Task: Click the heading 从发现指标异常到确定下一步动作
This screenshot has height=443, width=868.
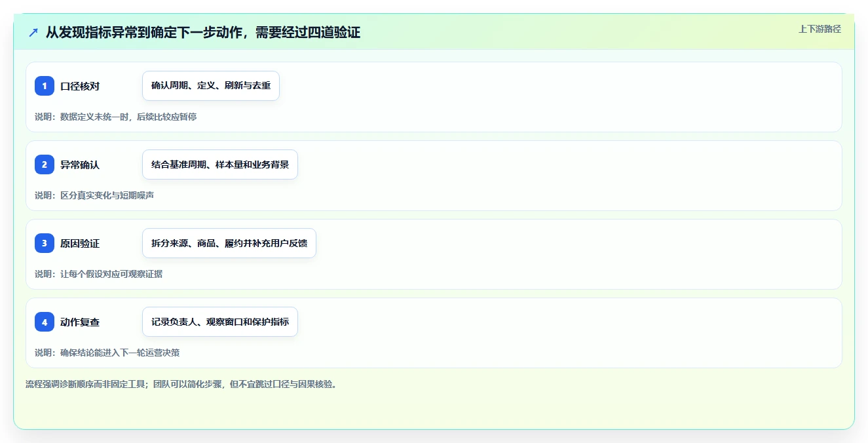Action: [x=203, y=32]
